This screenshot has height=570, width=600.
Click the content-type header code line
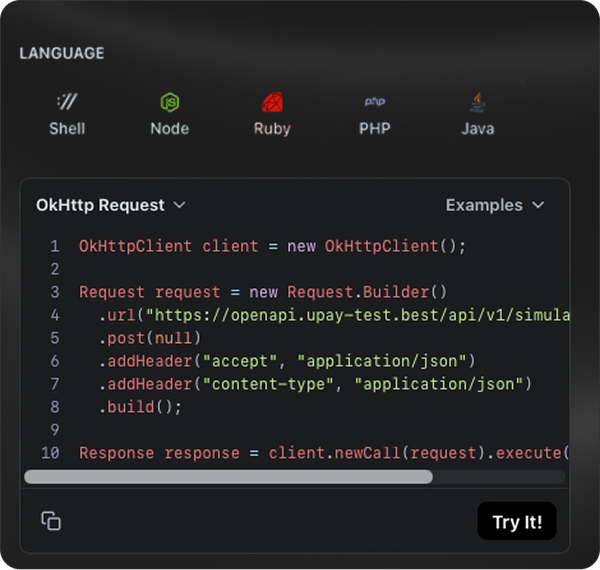pyautogui.click(x=315, y=384)
